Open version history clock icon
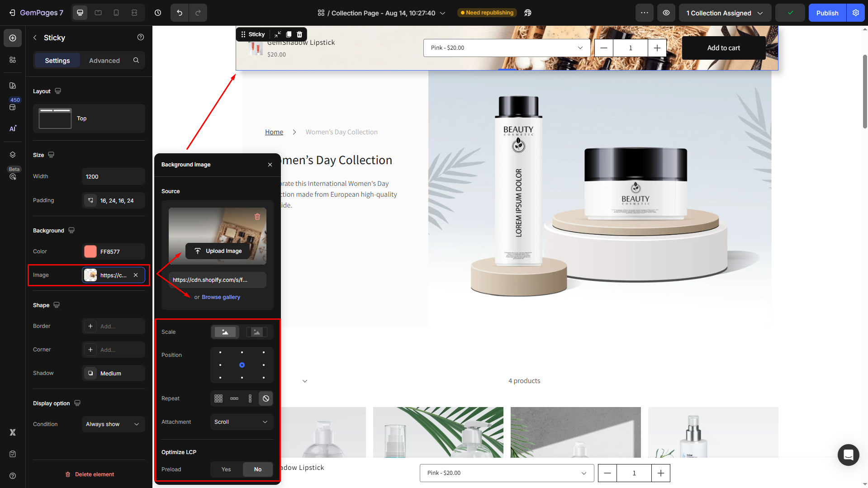Screen dimensions: 868x488 click(x=158, y=13)
